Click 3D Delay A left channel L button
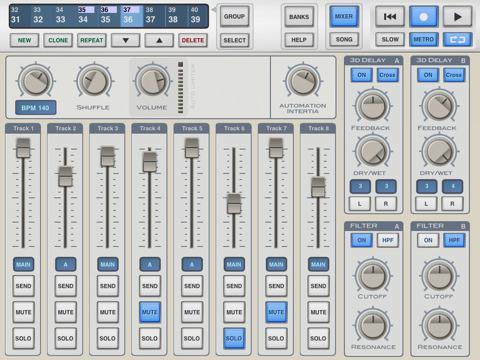This screenshot has width=480, height=360. pos(359,203)
